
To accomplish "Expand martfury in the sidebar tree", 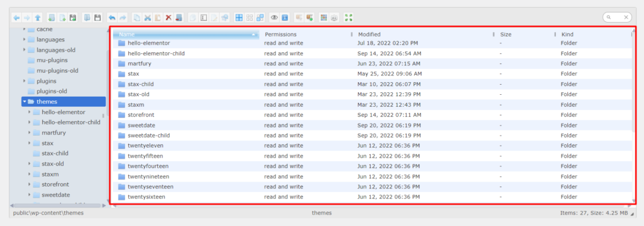I will pos(30,132).
